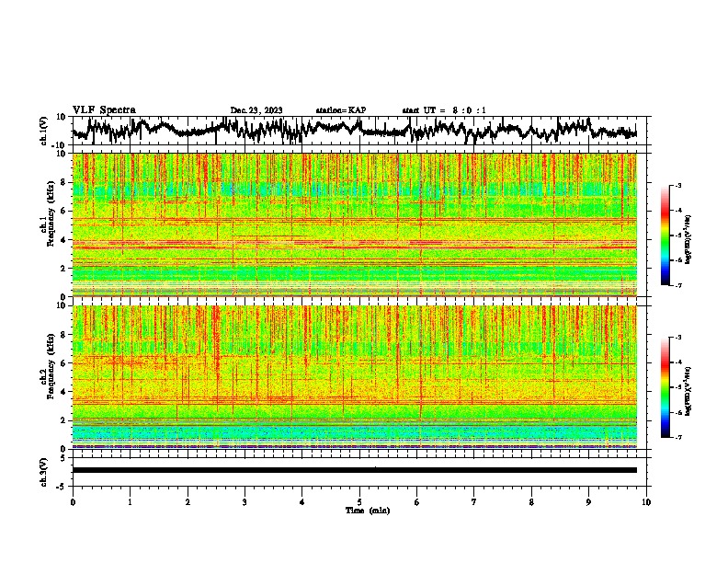Screen dimensions: 728x563
Task: Click the "ch.1(V)" waveform axis label
Action: 44,131
